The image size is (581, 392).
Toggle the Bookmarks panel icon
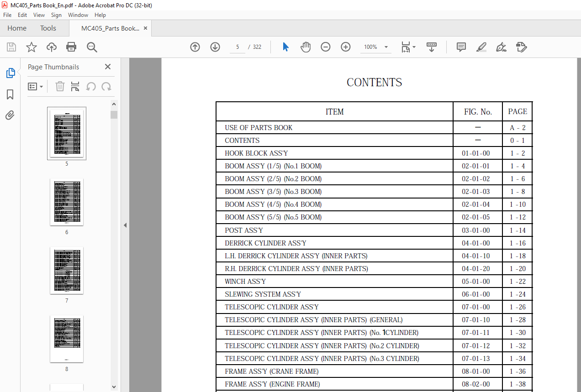pyautogui.click(x=10, y=94)
